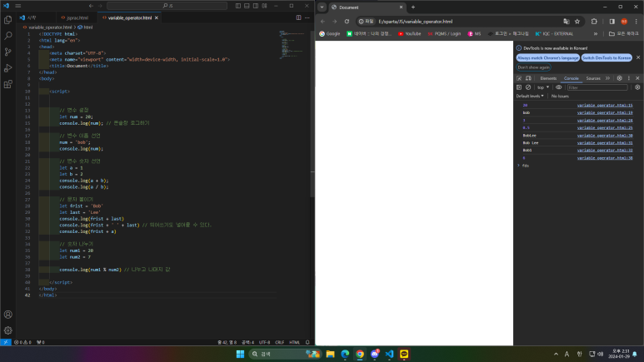This screenshot has width=644, height=362.
Task: Toggle VS Code bottom panel
Action: (247, 6)
